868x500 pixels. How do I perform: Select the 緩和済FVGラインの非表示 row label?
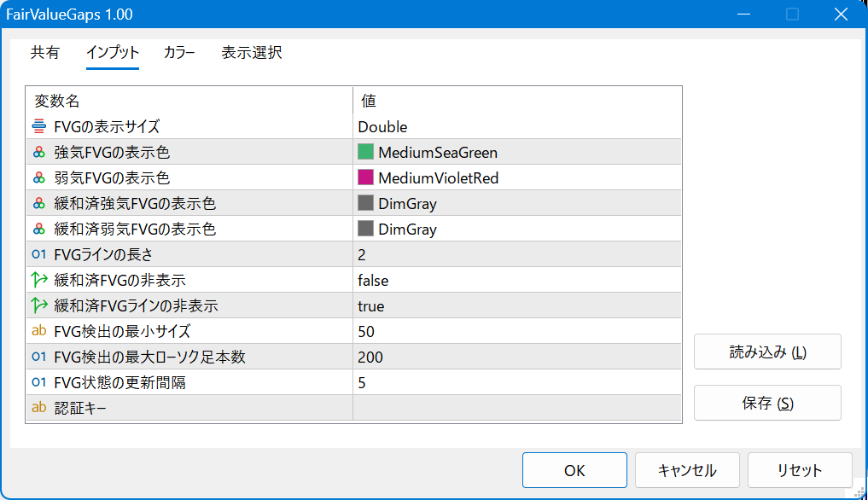pyautogui.click(x=136, y=305)
